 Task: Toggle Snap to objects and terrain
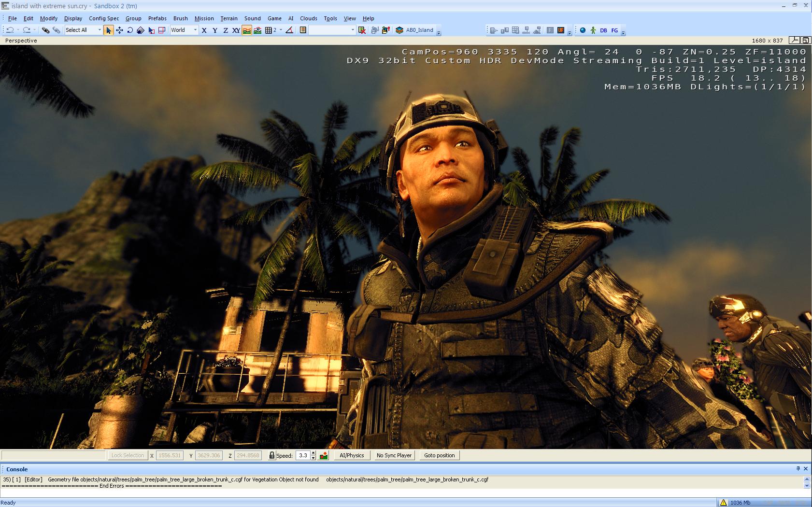[x=257, y=30]
